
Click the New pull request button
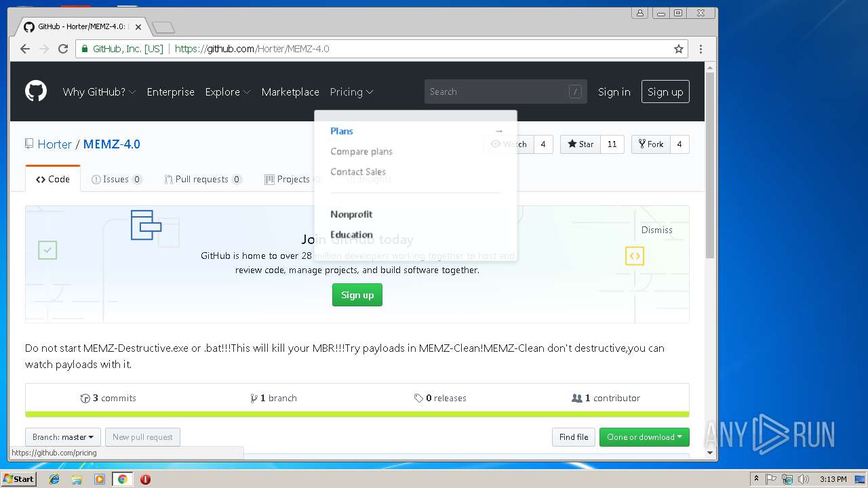coord(142,437)
